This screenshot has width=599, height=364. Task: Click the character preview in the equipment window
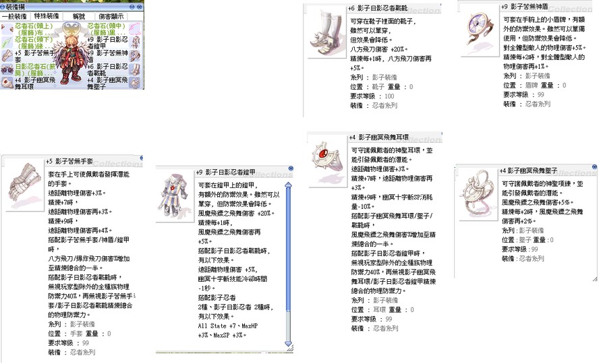[x=71, y=55]
